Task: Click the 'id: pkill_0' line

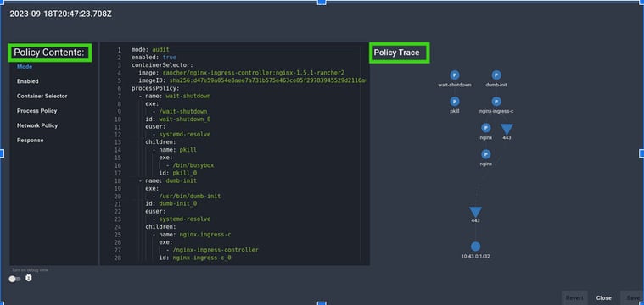Action: pyautogui.click(x=178, y=173)
